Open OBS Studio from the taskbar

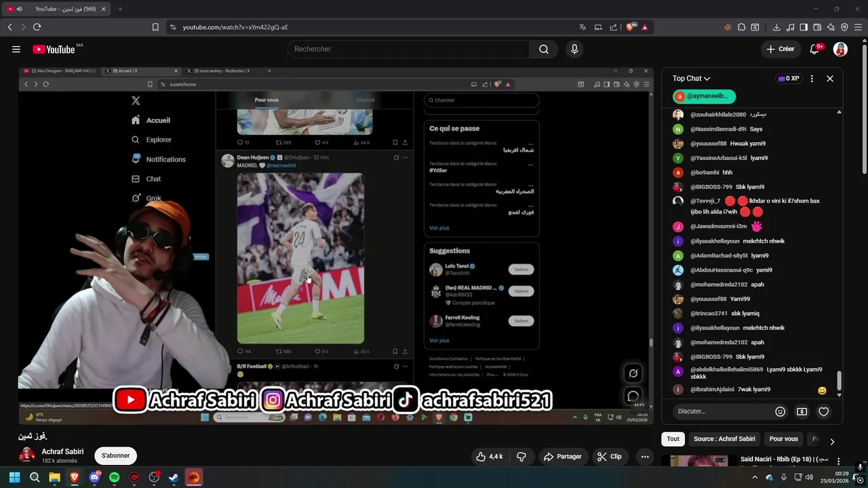click(x=154, y=477)
